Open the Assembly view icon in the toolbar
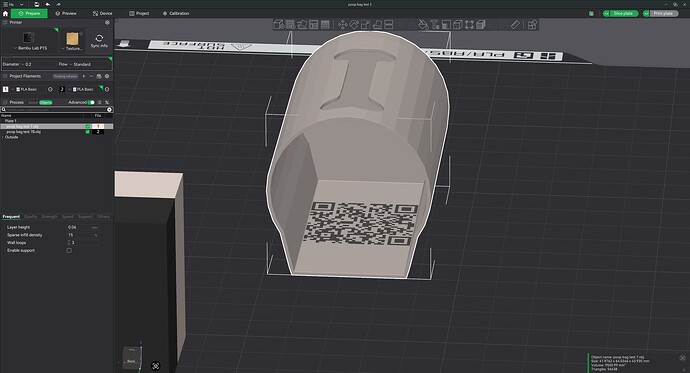690x373 pixels. (x=532, y=25)
